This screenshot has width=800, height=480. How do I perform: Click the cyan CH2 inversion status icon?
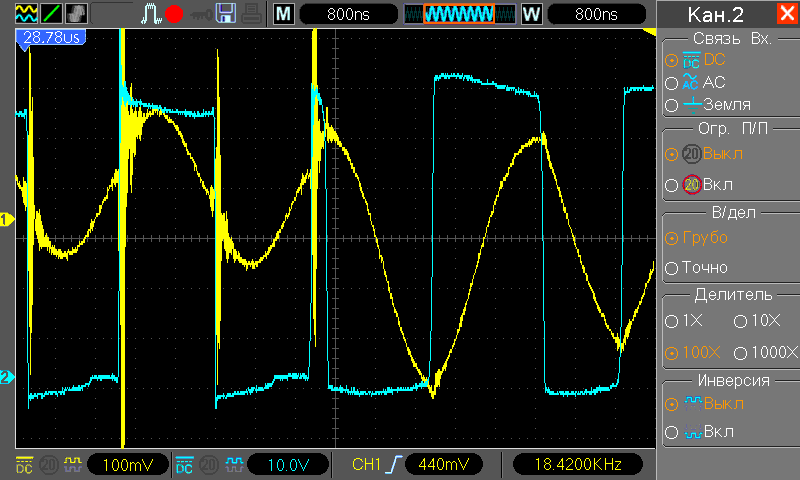pyautogui.click(x=234, y=465)
